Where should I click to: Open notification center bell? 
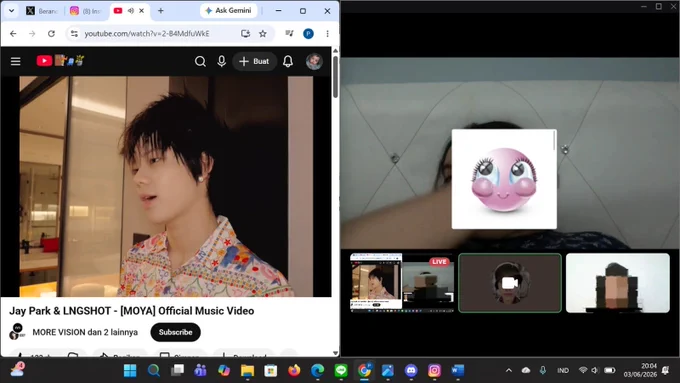tap(666, 370)
